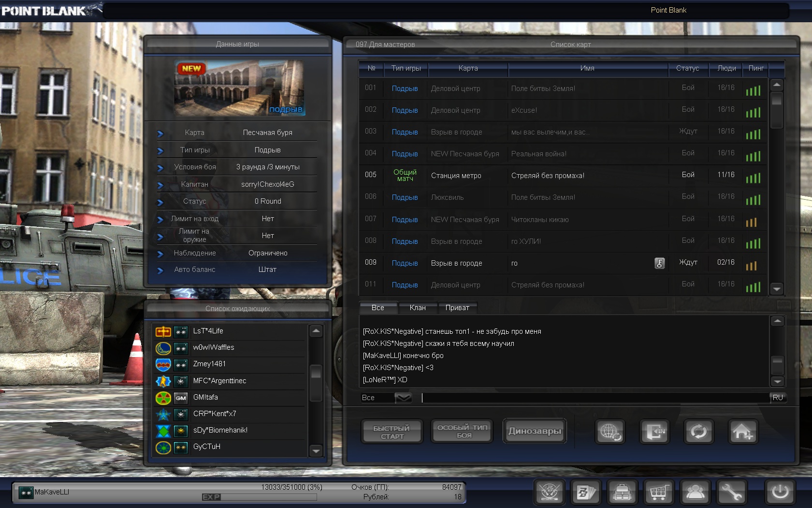Screen dimensions: 812x508
Task: Sort rooms by Статус column header
Action: [x=688, y=68]
